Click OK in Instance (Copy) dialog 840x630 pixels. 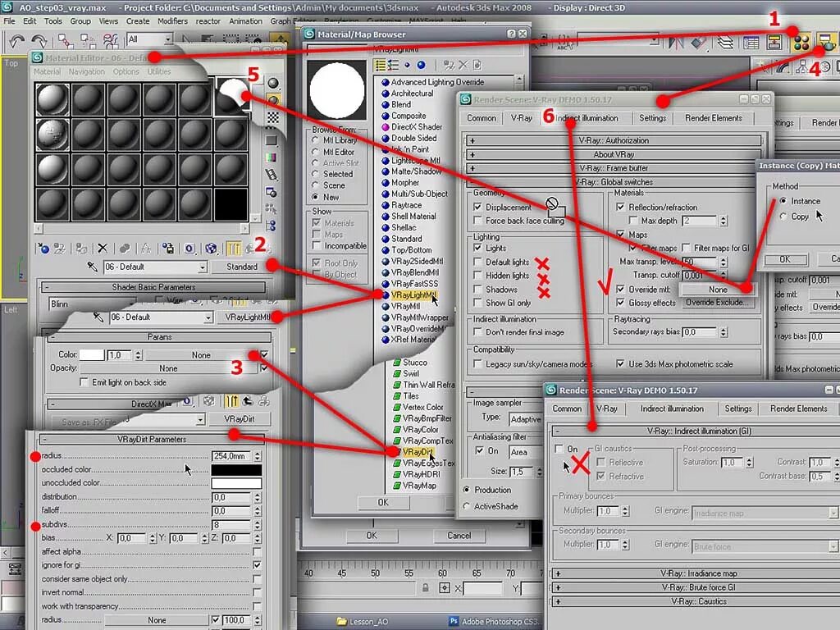coord(785,259)
